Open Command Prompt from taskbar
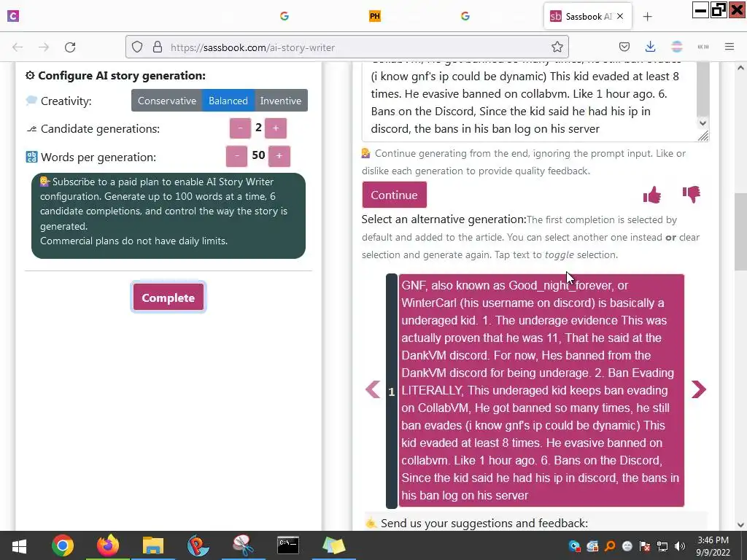The width and height of the screenshot is (747, 560). [x=288, y=545]
